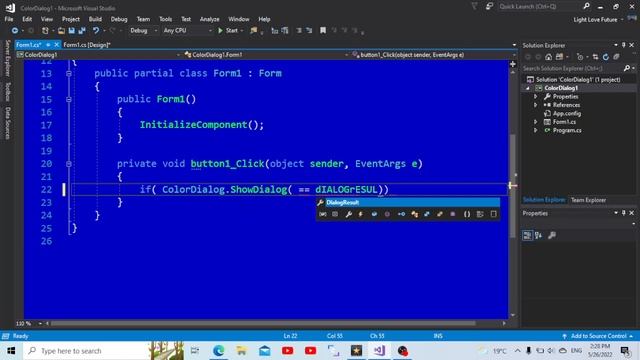This screenshot has width=640, height=360.
Task: Open File Explorer from the taskbar
Action: pyautogui.click(x=242, y=351)
